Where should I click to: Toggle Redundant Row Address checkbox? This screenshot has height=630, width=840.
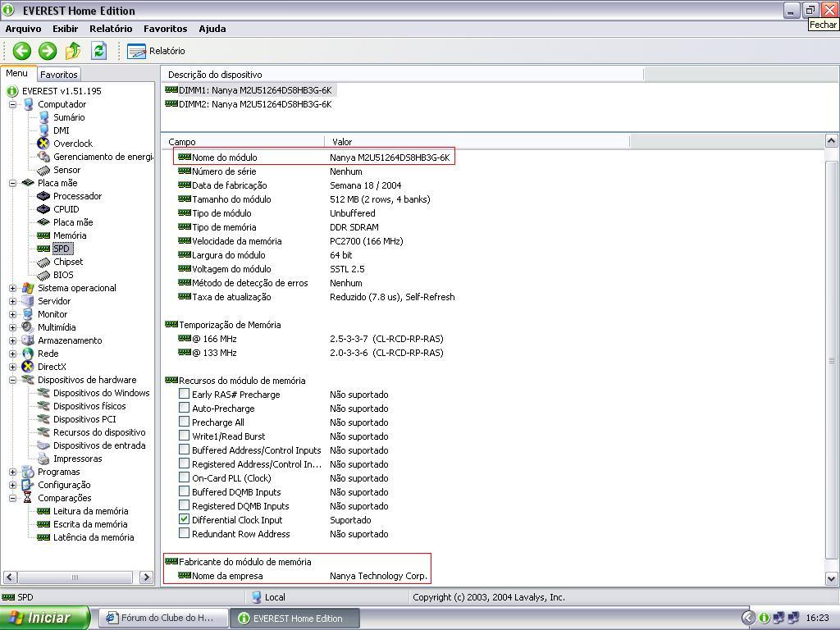click(x=184, y=533)
